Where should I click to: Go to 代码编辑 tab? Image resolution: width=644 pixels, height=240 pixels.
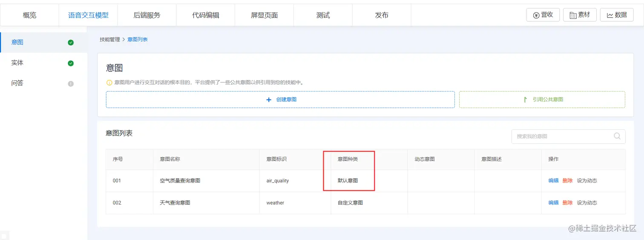coord(205,15)
